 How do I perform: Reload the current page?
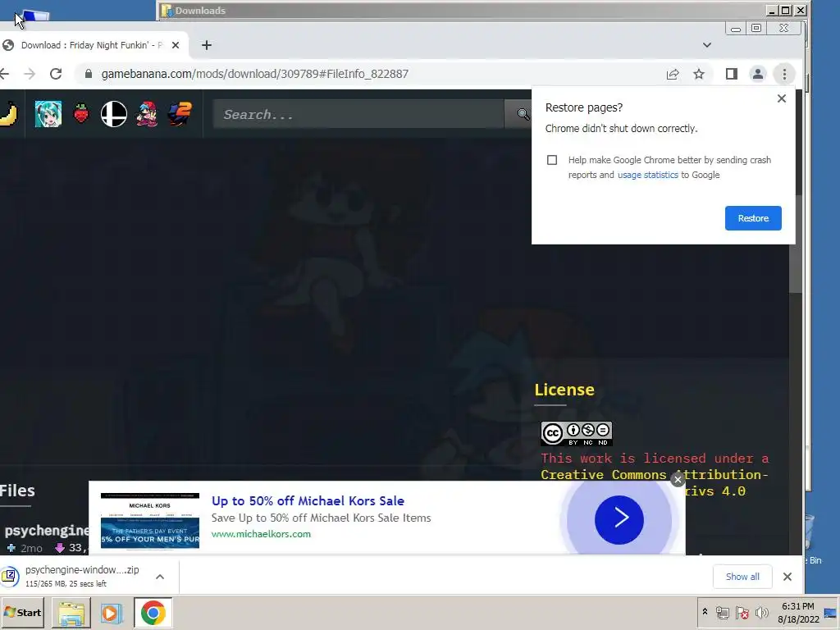[56, 74]
